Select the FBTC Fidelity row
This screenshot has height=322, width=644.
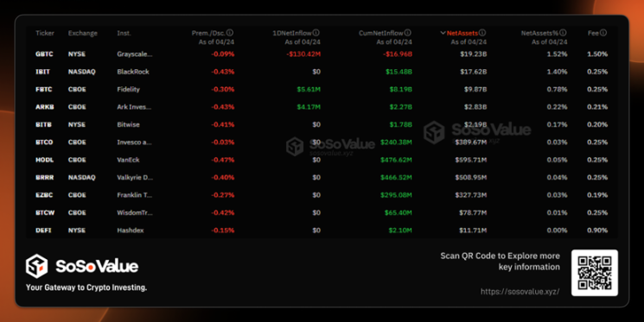tap(322, 90)
